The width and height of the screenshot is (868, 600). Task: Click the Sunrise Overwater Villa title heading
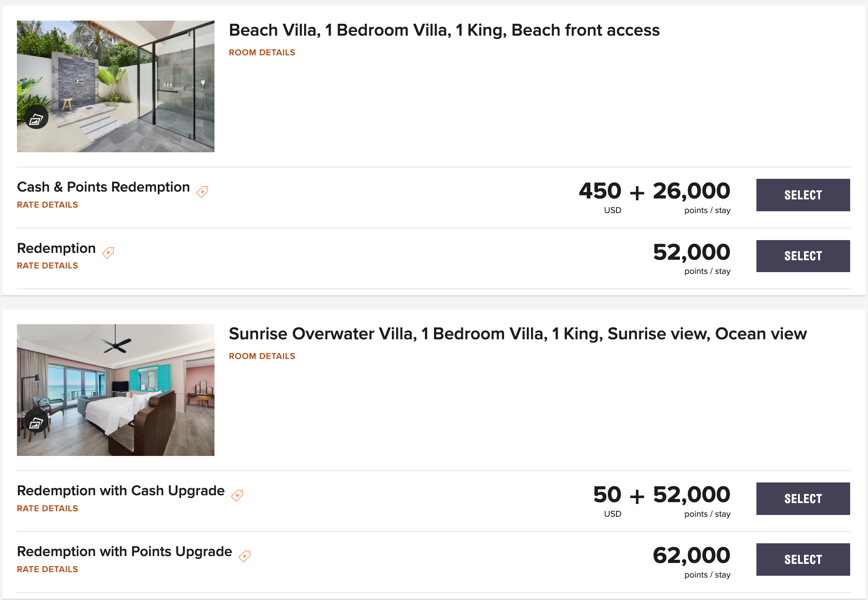[x=517, y=334]
